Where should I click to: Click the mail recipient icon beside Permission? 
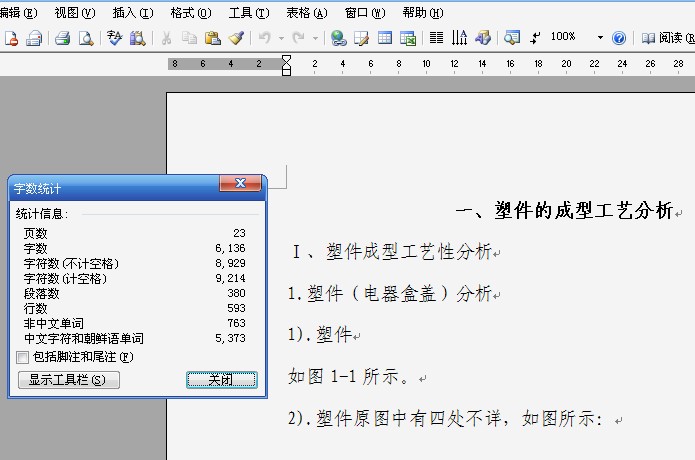pyautogui.click(x=34, y=39)
